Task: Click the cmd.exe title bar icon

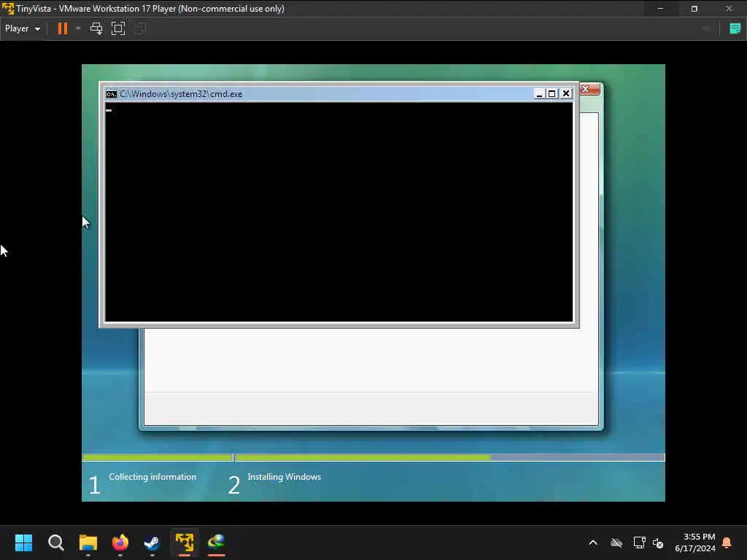Action: coord(112,94)
